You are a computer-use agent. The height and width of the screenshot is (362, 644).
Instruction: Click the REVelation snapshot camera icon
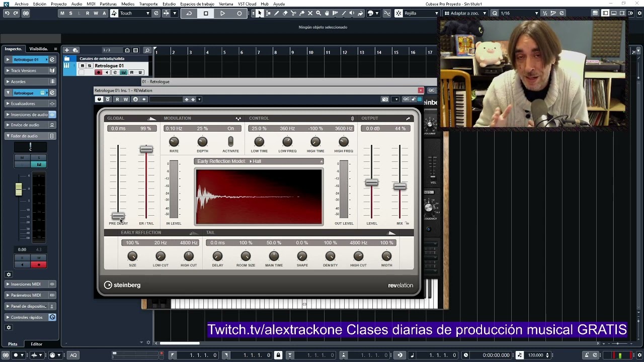385,99
